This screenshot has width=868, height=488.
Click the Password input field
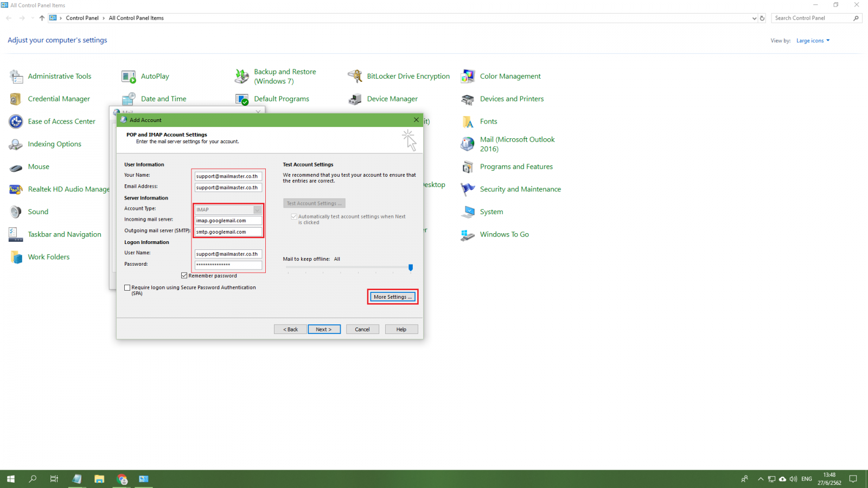(x=228, y=265)
